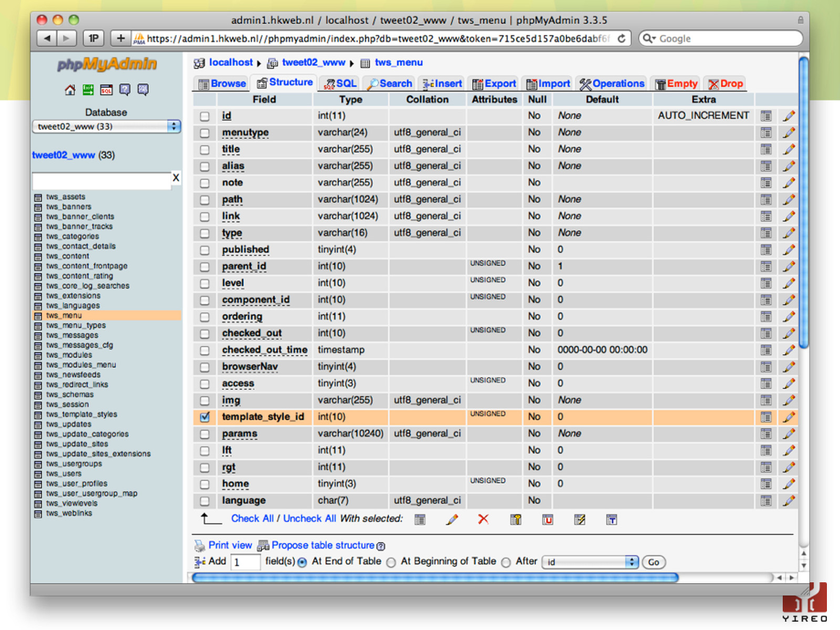This screenshot has width=840, height=630.
Task: Click the Log out icon in sidebar
Action: (88, 90)
